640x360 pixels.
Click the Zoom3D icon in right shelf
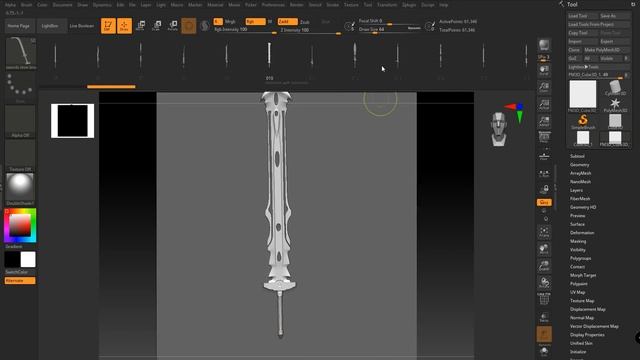click(x=544, y=266)
